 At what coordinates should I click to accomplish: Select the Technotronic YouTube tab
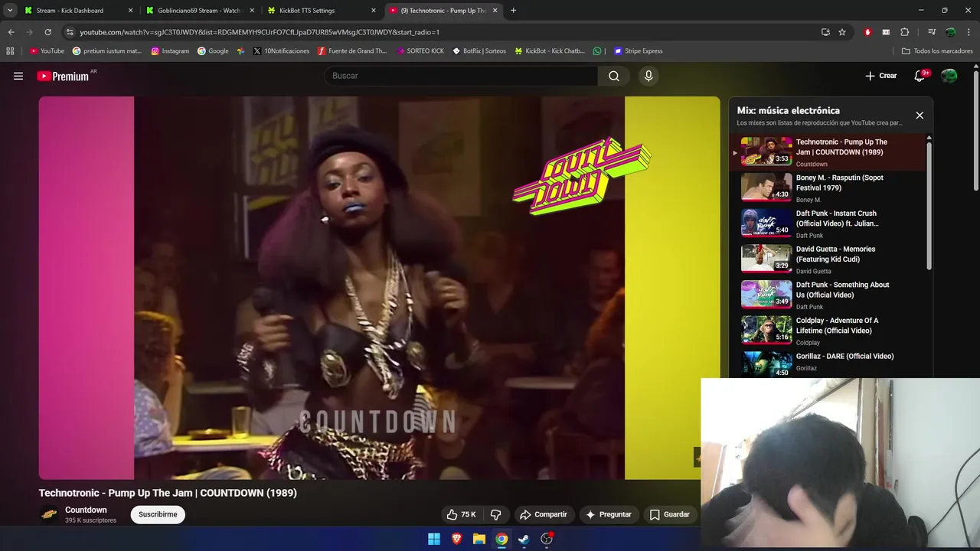click(444, 11)
